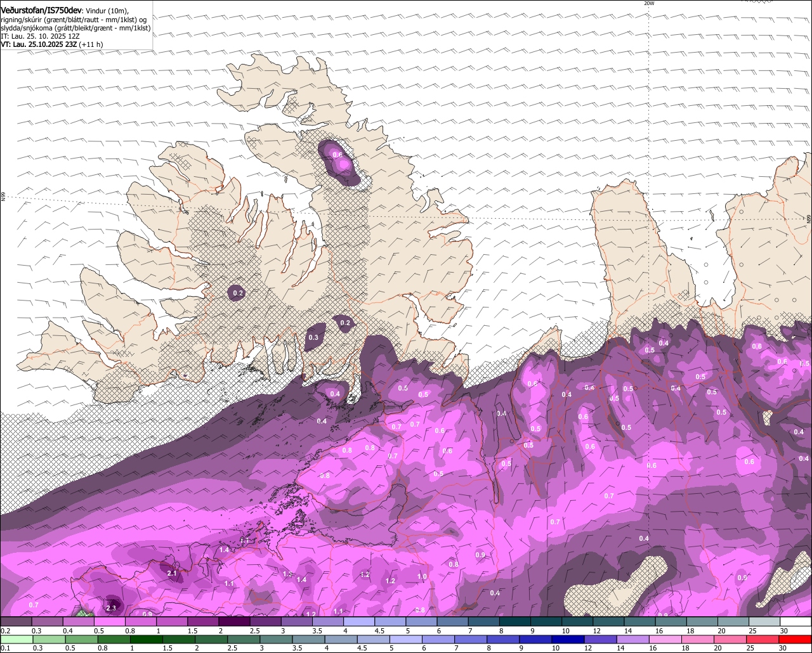Select the upper legend swatch starting at 3.5
The height and width of the screenshot is (653, 812).
click(329, 621)
